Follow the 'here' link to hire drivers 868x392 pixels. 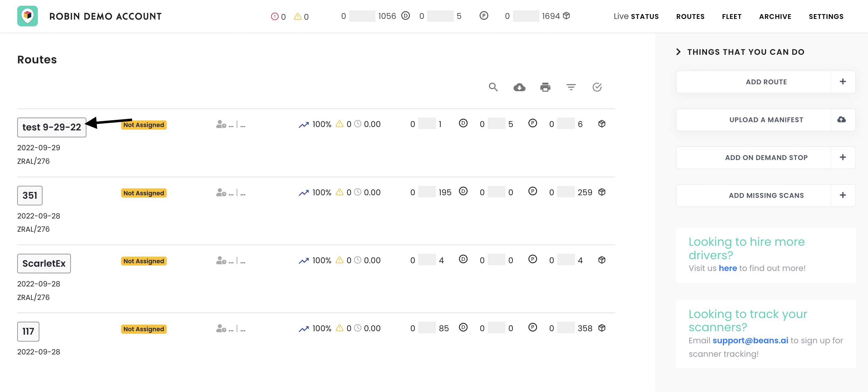(727, 268)
